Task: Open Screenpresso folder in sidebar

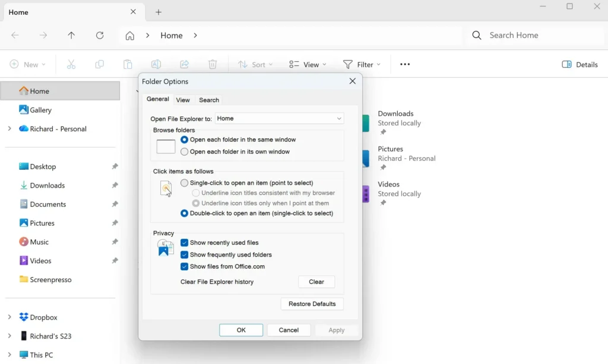Action: [50, 280]
